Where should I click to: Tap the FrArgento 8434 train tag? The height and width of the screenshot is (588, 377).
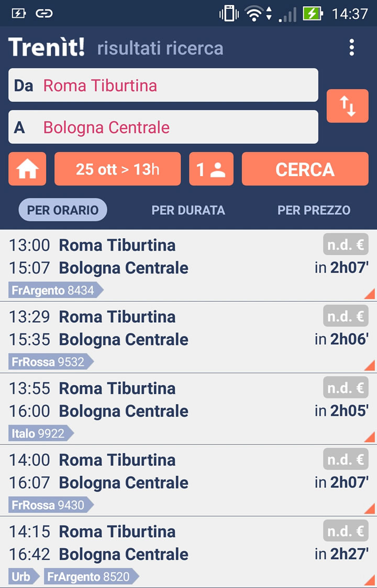click(x=55, y=290)
